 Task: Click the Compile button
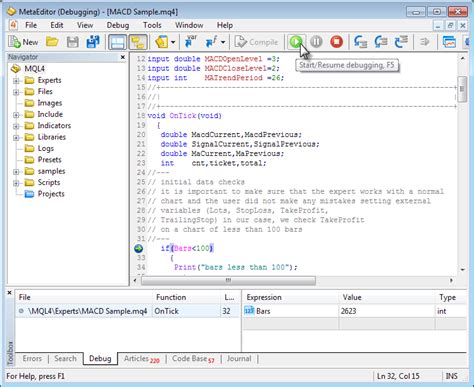click(256, 42)
